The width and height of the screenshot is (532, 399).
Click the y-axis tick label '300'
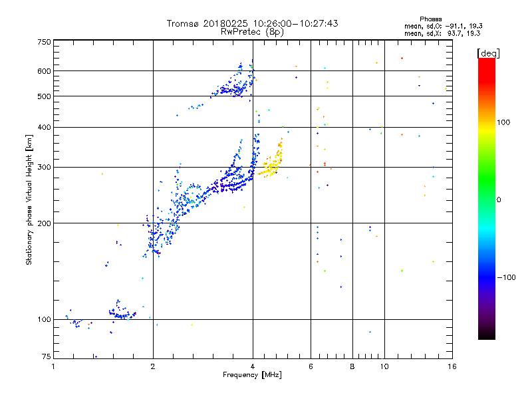pos(44,168)
